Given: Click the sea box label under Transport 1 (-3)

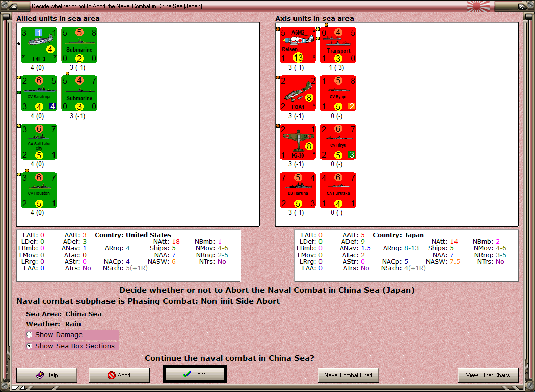Looking at the screenshot, I should [x=336, y=68].
